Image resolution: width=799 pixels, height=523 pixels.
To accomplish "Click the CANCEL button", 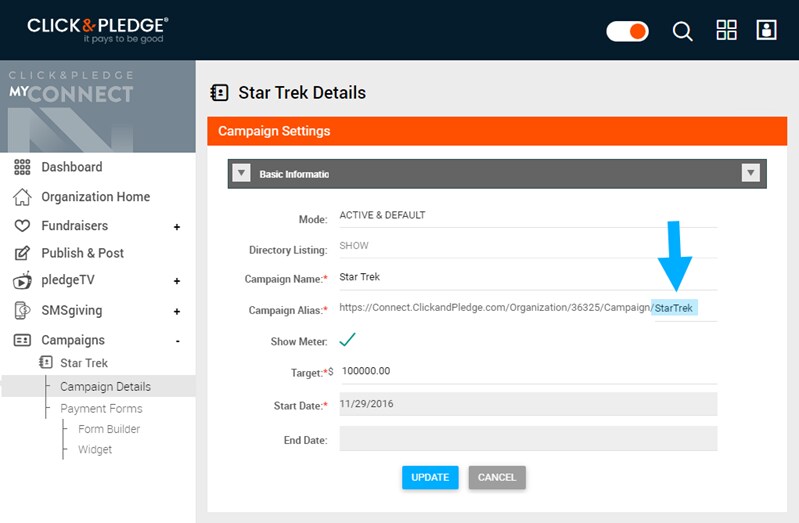I will 497,478.
